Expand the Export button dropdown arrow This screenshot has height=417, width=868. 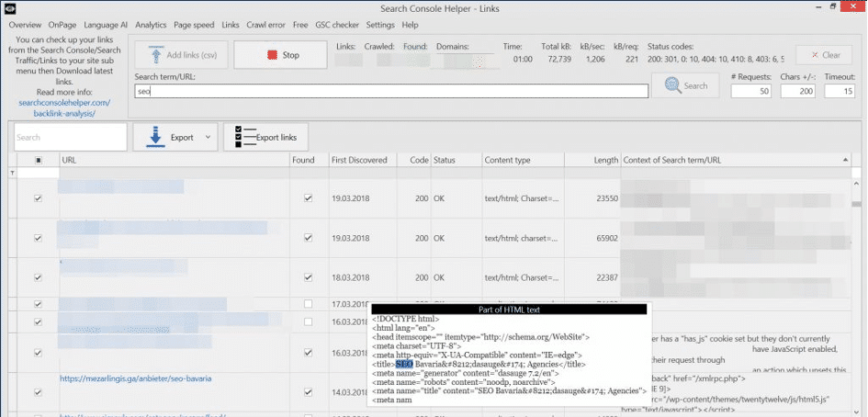(x=208, y=138)
